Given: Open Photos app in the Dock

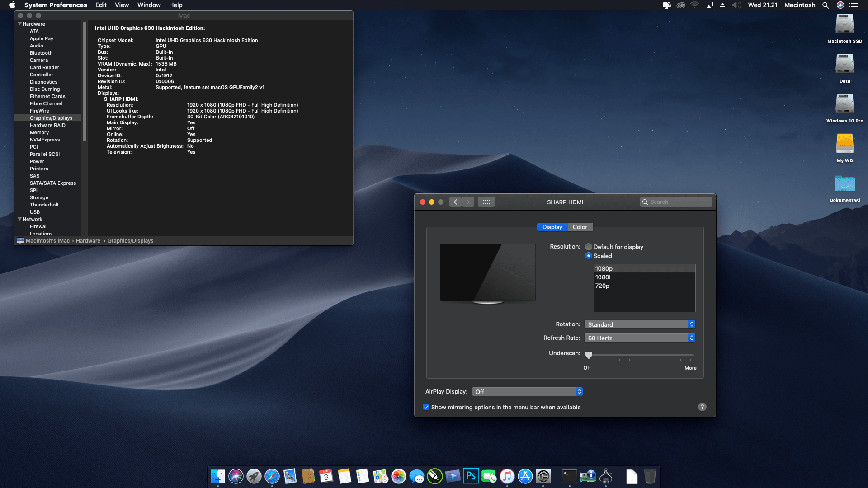Looking at the screenshot, I should pyautogui.click(x=399, y=476).
